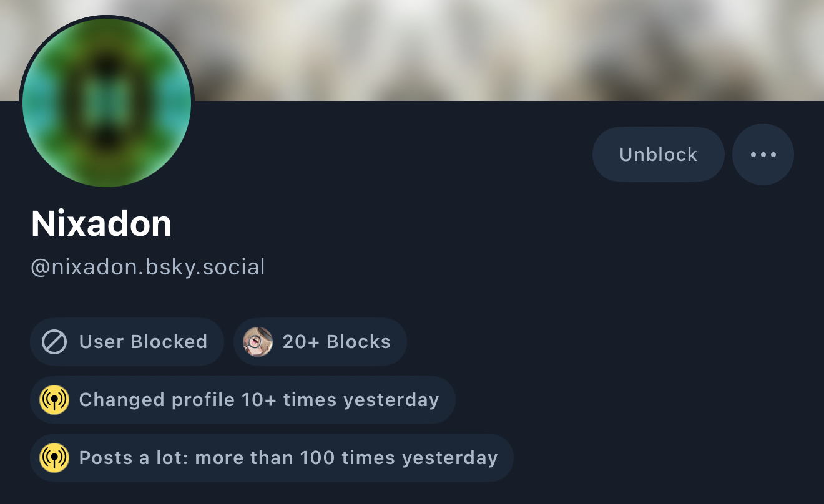
Task: Open the three-dot more options menu
Action: 763,155
